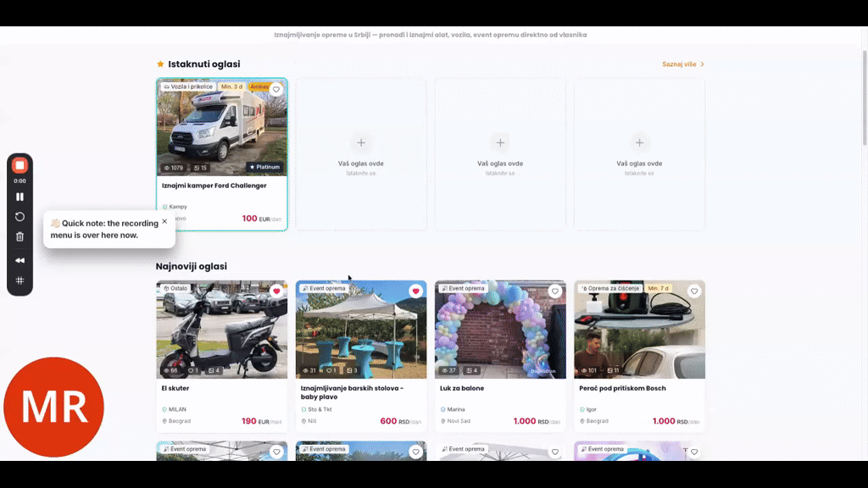The height and width of the screenshot is (488, 868).
Task: Stop the screen recording
Action: 19,164
